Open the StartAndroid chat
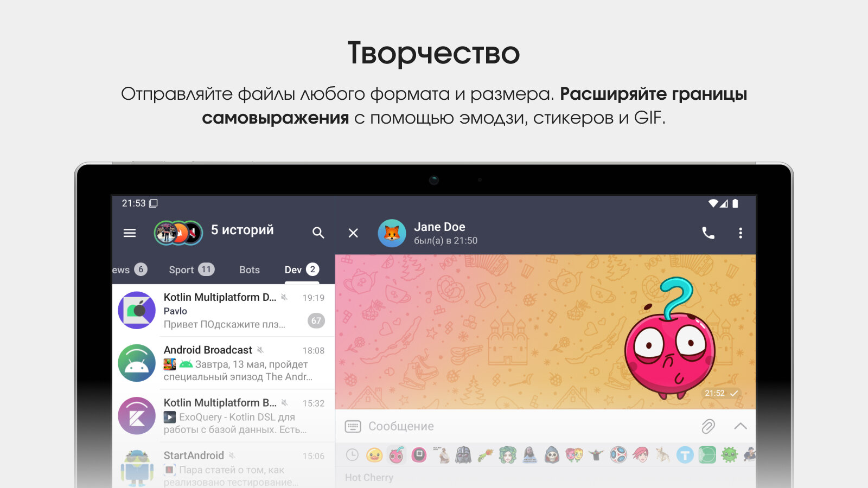The width and height of the screenshot is (868, 488). pos(224,465)
